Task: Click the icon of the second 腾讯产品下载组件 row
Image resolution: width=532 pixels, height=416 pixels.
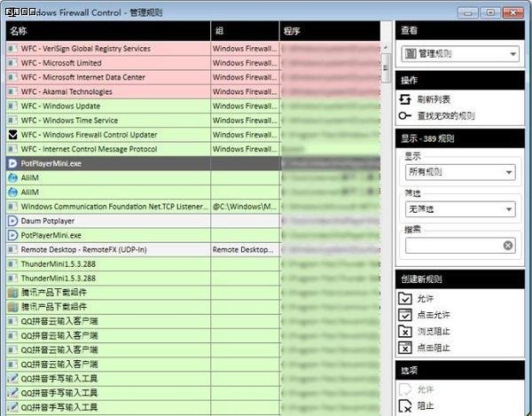Action: pyautogui.click(x=12, y=307)
